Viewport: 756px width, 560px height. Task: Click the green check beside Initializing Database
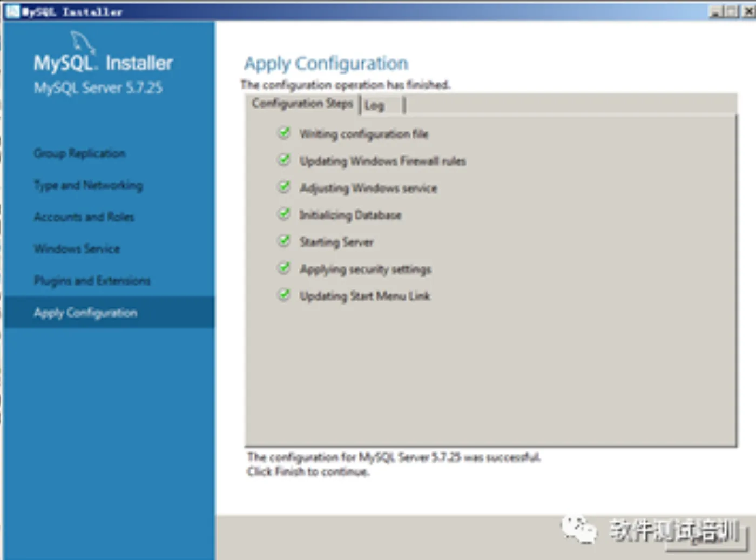[x=283, y=214]
